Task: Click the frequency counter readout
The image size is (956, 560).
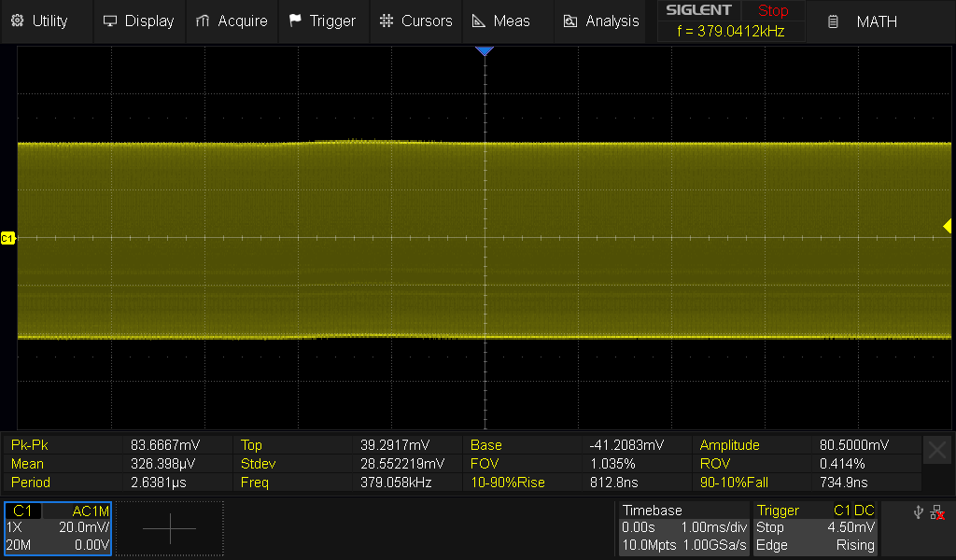Action: coord(730,31)
